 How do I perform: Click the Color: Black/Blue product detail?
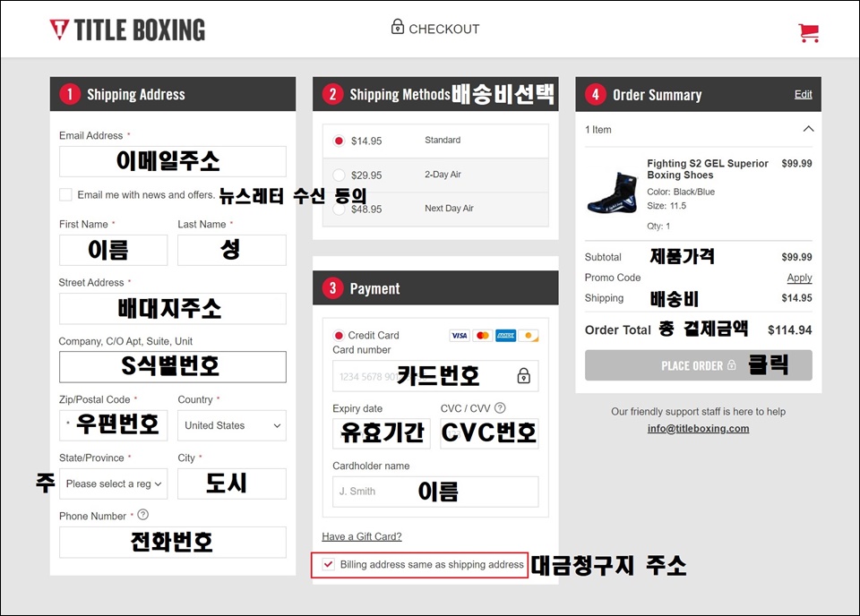coord(681,192)
